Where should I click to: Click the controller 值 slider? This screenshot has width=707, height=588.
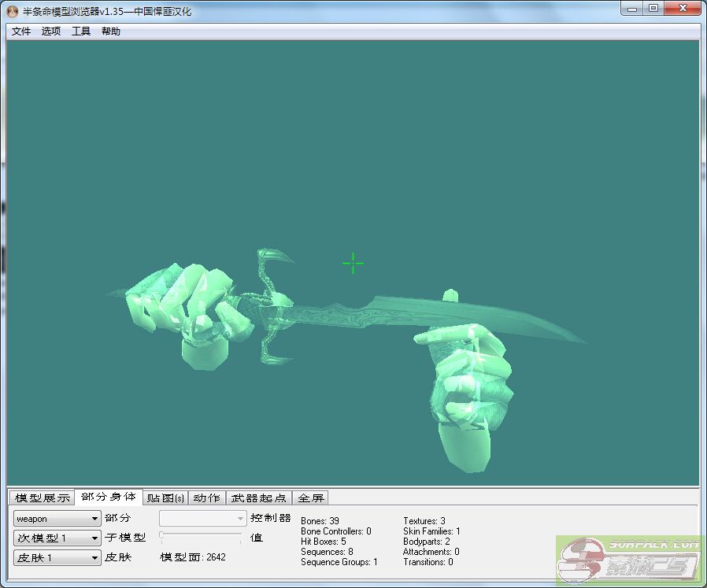point(201,537)
